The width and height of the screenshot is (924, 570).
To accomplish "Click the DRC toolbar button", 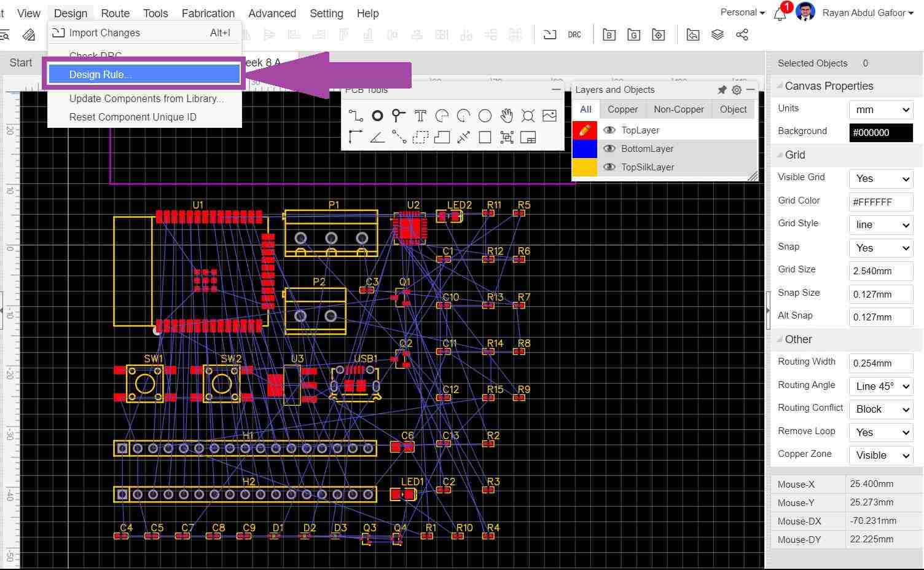I will coord(574,35).
